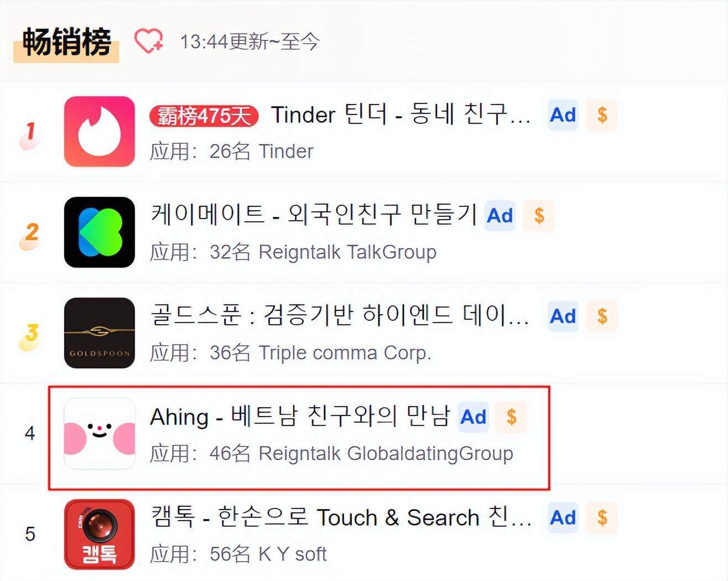This screenshot has width=728, height=581.
Task: Click the dollar badge on the 캠톡 row
Action: coord(602,518)
